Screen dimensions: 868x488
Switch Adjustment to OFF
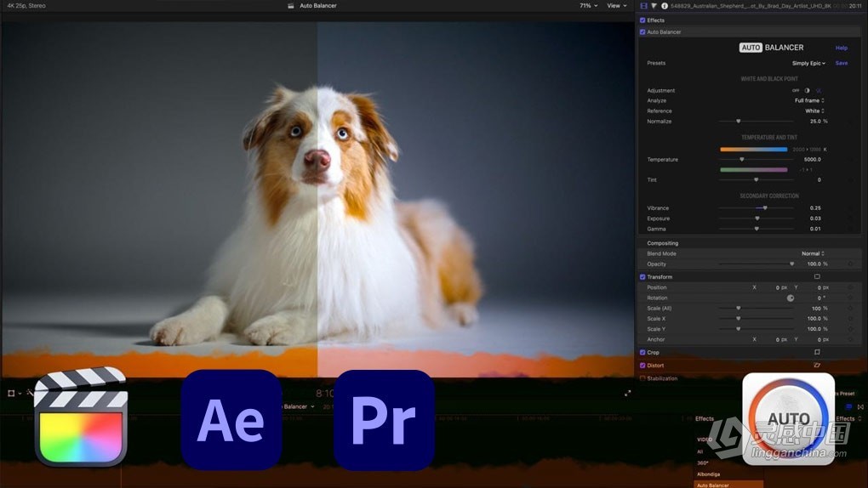click(796, 90)
